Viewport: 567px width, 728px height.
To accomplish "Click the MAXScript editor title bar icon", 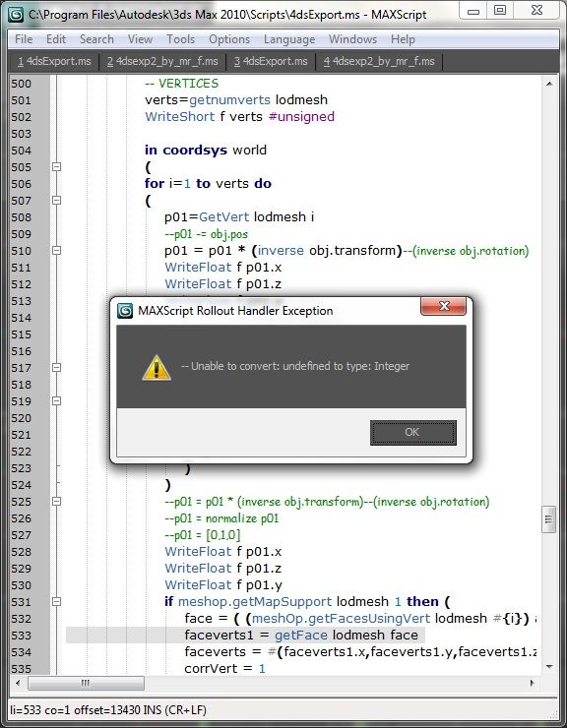I will [x=16, y=15].
